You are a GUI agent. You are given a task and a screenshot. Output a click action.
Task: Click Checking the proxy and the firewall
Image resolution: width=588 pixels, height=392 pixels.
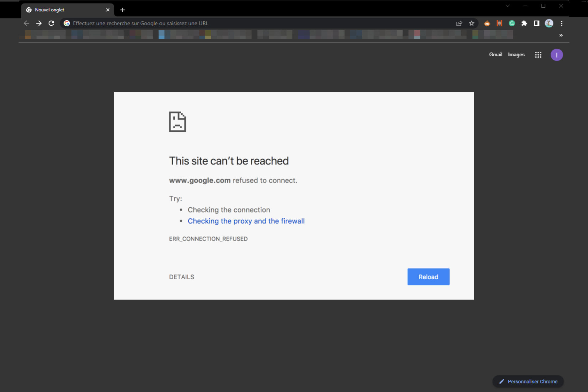click(246, 221)
